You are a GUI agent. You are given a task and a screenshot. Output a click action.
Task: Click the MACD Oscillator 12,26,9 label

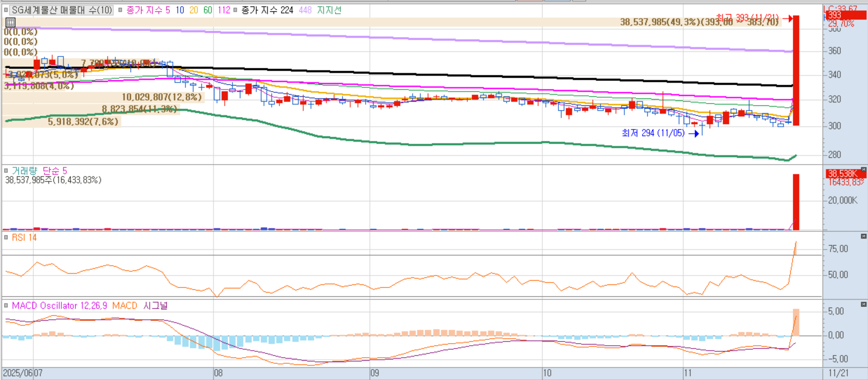tap(59, 306)
